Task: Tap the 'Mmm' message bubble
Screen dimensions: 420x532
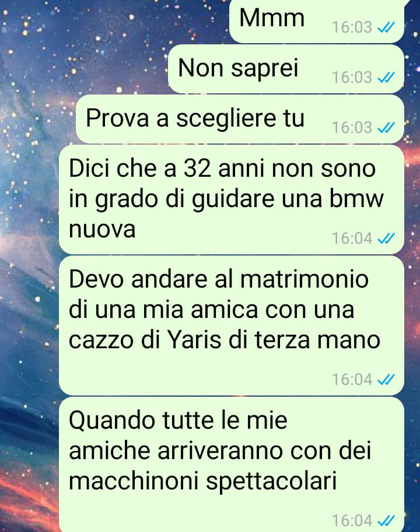Action: pos(317,21)
